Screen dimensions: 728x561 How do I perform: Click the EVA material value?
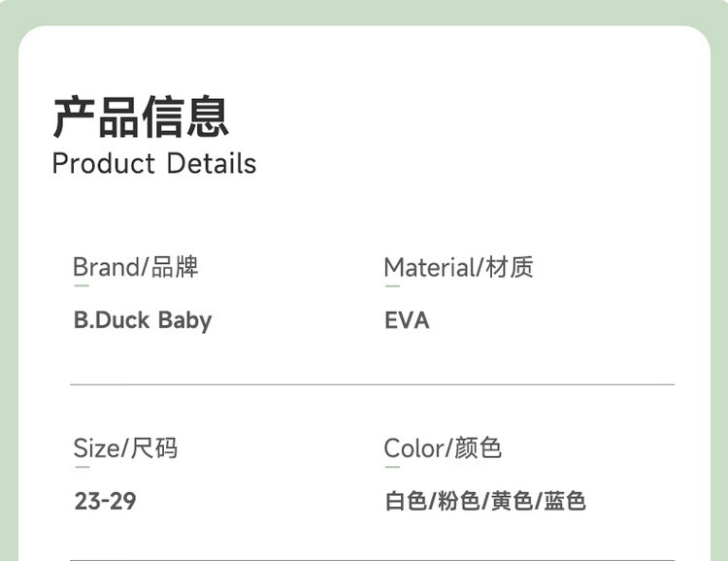click(407, 320)
